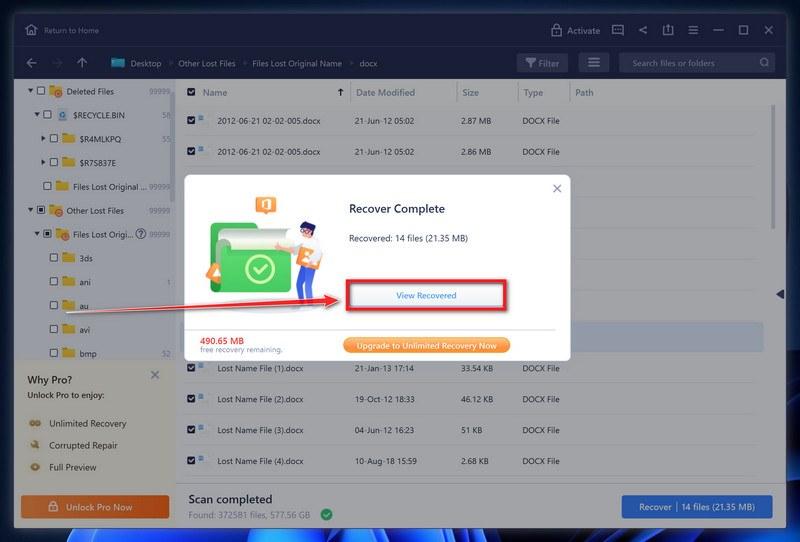Click file list vertical scrollbar
Image resolution: width=800 pixels, height=542 pixels.
773,166
